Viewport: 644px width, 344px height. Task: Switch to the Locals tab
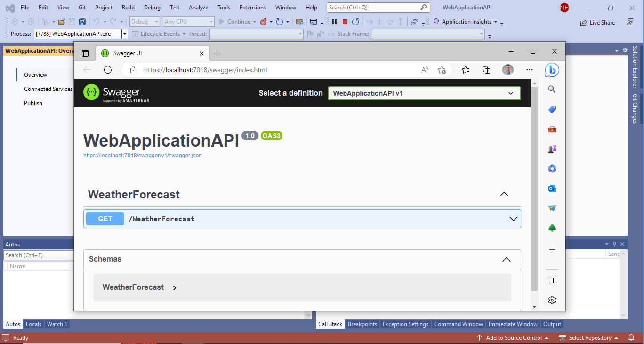click(x=33, y=324)
